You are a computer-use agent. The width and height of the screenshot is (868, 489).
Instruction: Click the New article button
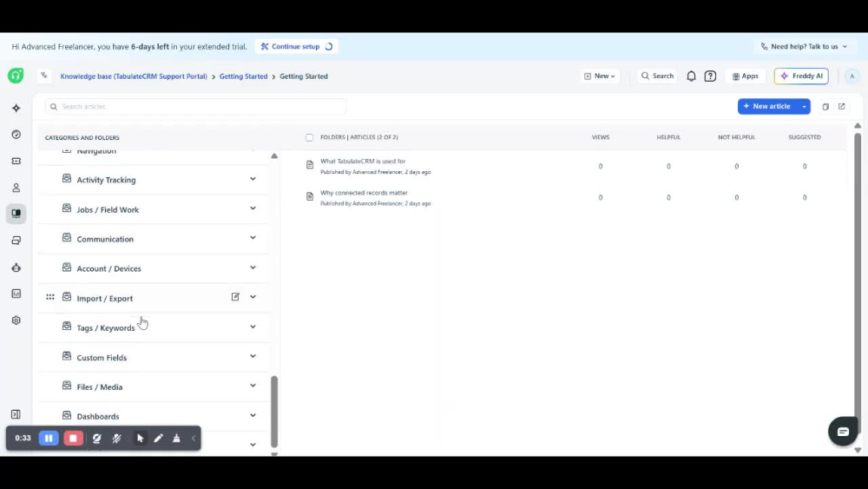click(x=767, y=106)
